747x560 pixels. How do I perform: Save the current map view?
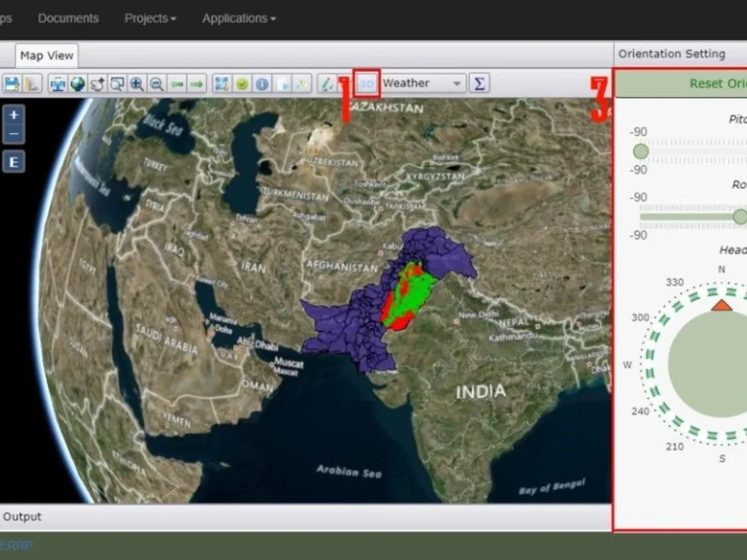point(10,84)
